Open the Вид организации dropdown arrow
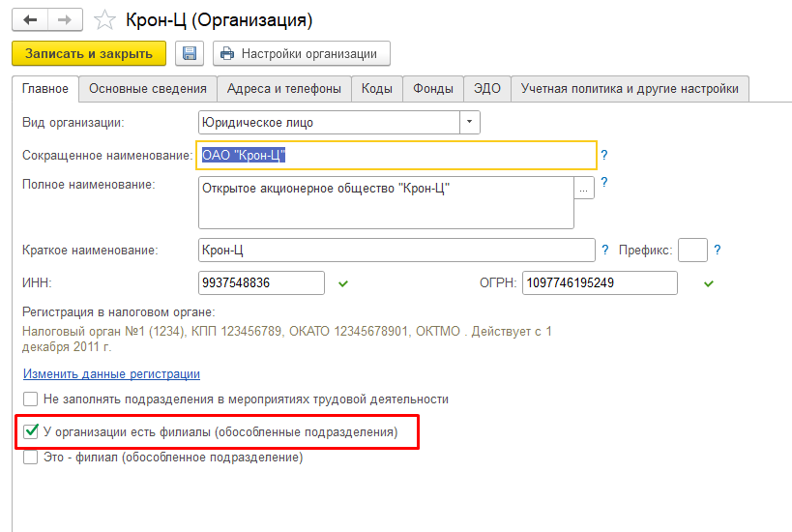792x532 pixels. click(x=469, y=123)
